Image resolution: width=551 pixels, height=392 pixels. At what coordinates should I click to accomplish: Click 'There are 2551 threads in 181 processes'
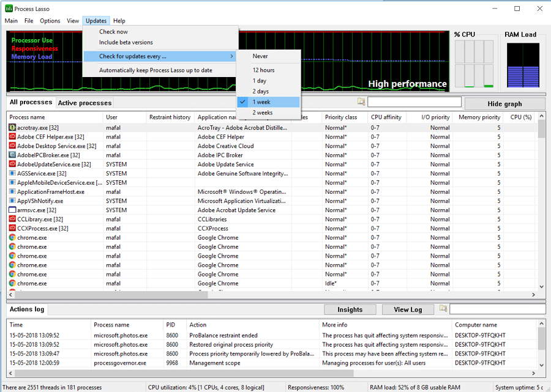tap(52, 388)
